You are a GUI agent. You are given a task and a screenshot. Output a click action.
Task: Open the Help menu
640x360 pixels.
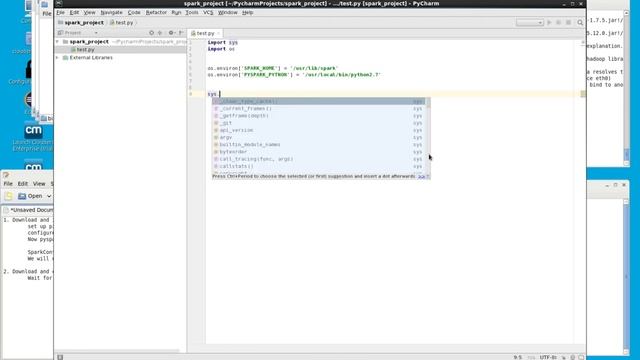click(247, 13)
